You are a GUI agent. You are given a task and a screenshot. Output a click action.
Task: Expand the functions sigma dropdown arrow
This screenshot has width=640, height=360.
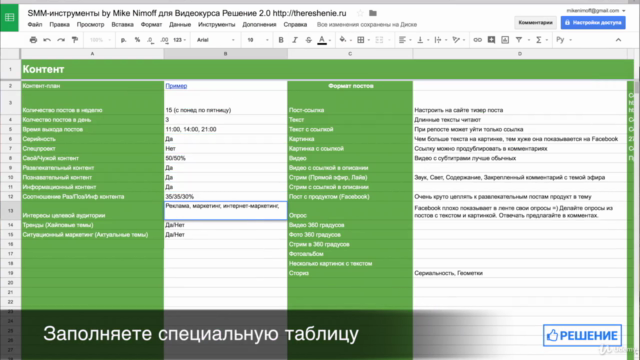tap(547, 40)
